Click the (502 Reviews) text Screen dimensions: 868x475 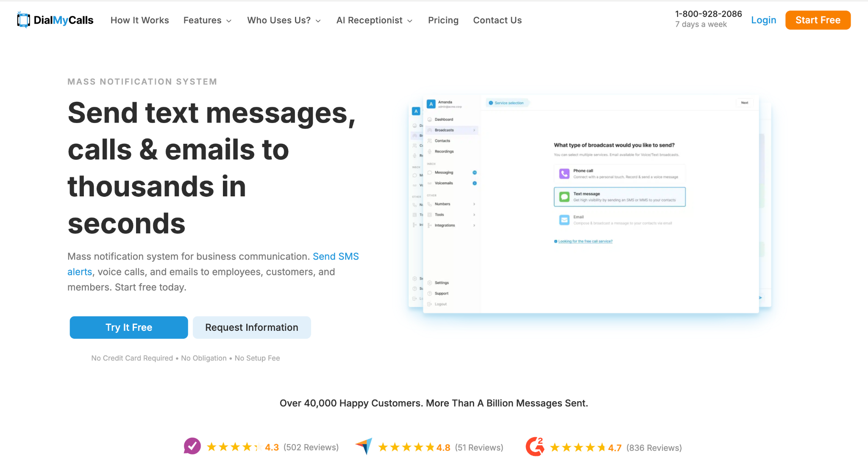(311, 447)
